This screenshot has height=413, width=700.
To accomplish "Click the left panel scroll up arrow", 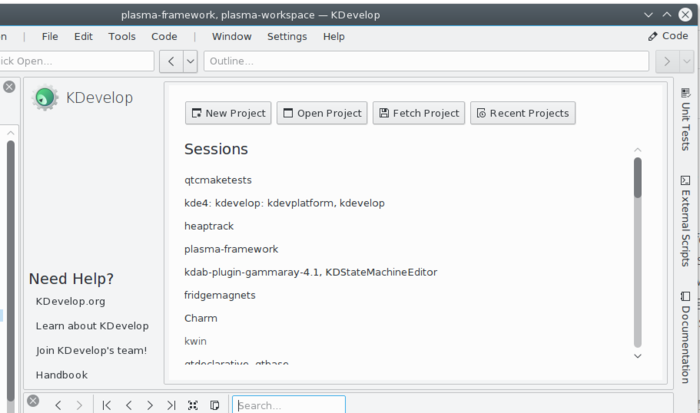I will pos(11,133).
